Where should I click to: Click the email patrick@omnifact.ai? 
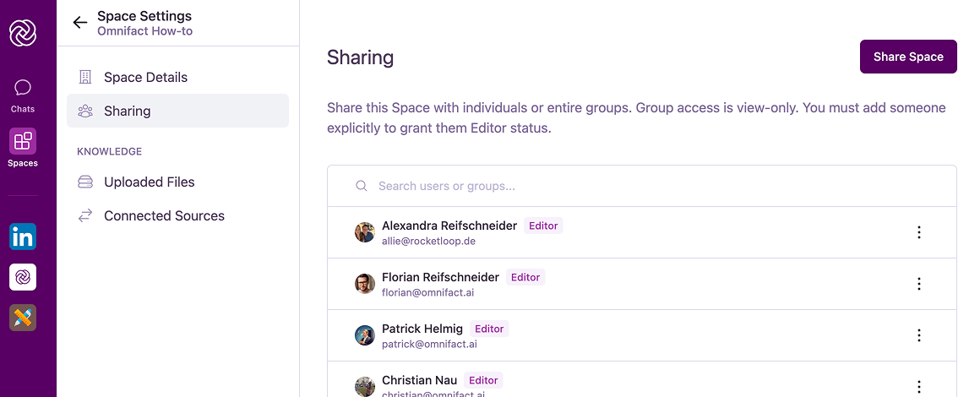(x=427, y=343)
